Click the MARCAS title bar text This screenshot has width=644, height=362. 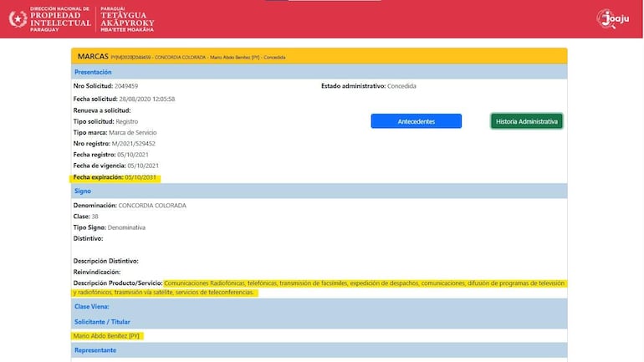93,56
